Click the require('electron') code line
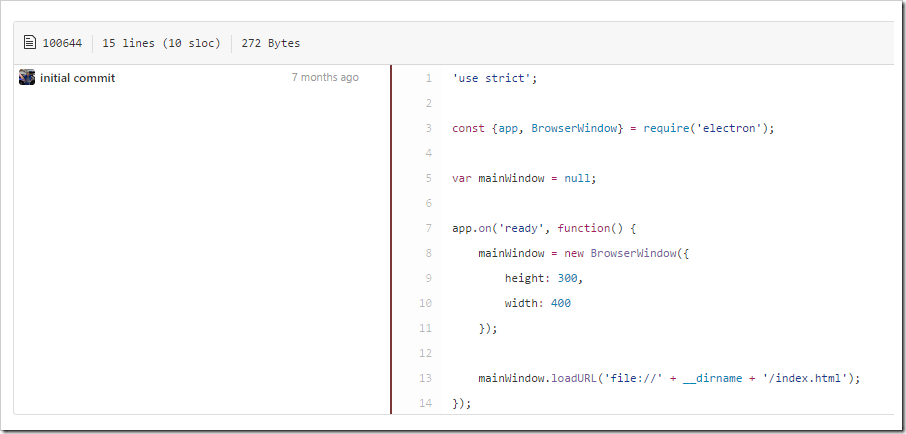 tap(613, 128)
